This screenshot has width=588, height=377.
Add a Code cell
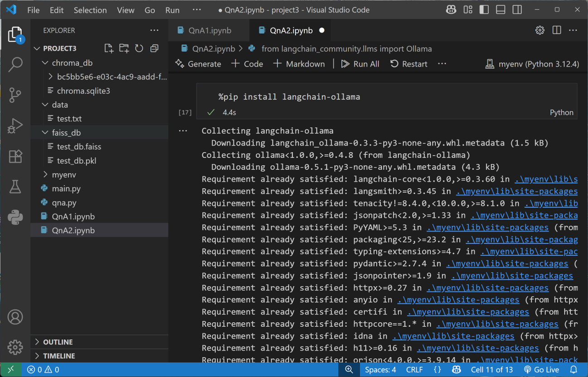[247, 64]
